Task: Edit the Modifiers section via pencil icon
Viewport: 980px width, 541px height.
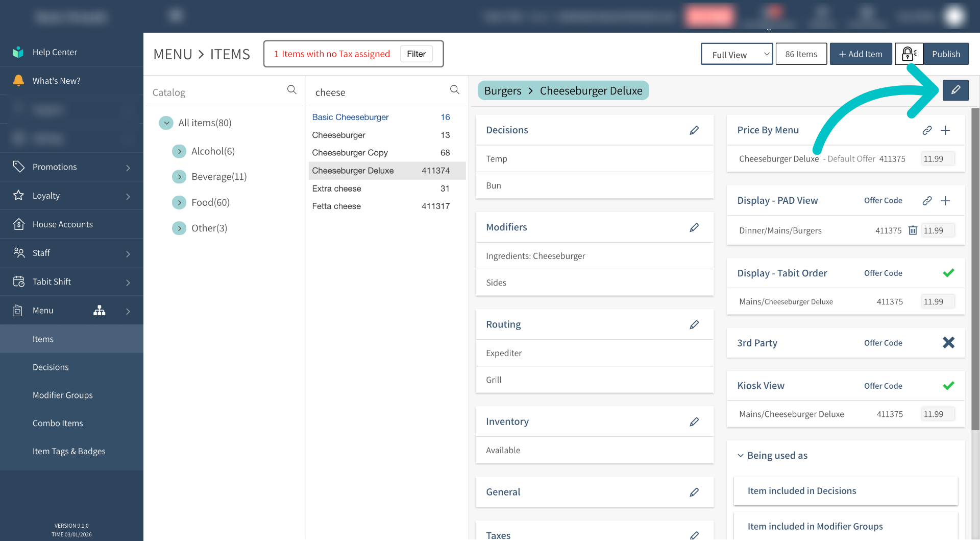Action: [694, 227]
